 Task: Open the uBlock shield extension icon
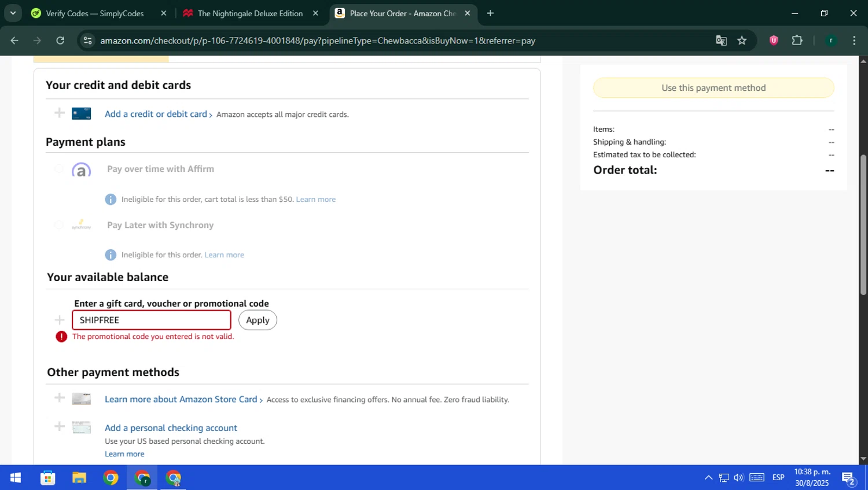click(774, 40)
